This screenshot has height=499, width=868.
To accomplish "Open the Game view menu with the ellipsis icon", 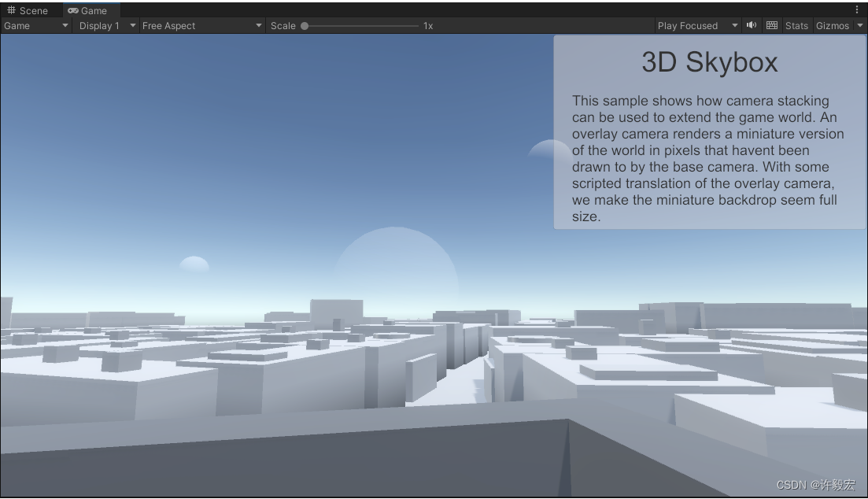I will (x=859, y=8).
